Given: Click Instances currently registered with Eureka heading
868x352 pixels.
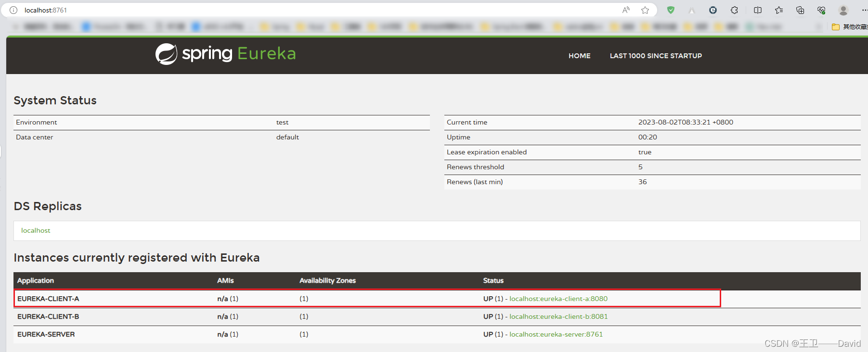Looking at the screenshot, I should pos(137,258).
